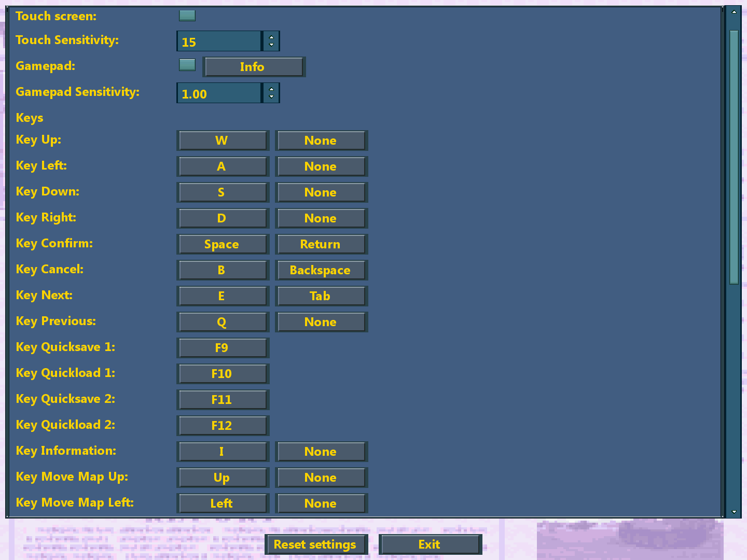The image size is (747, 560).
Task: Increase Touch Sensitivity with up arrow
Action: tap(271, 37)
